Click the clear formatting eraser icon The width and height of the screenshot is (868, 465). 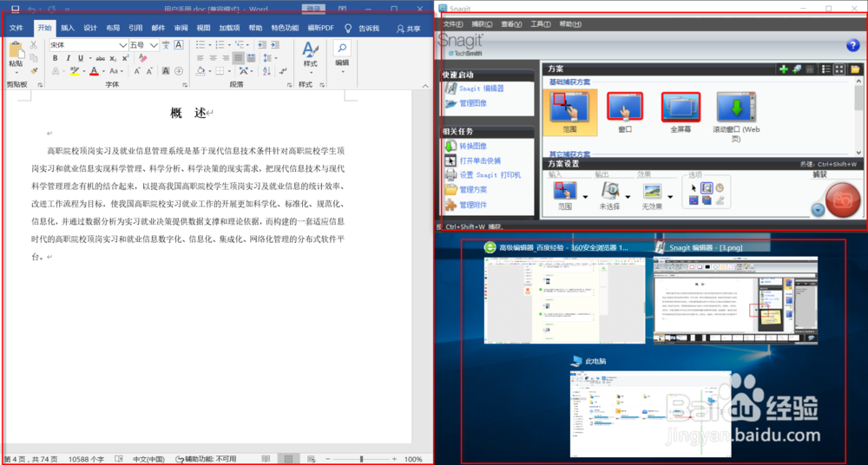[143, 58]
